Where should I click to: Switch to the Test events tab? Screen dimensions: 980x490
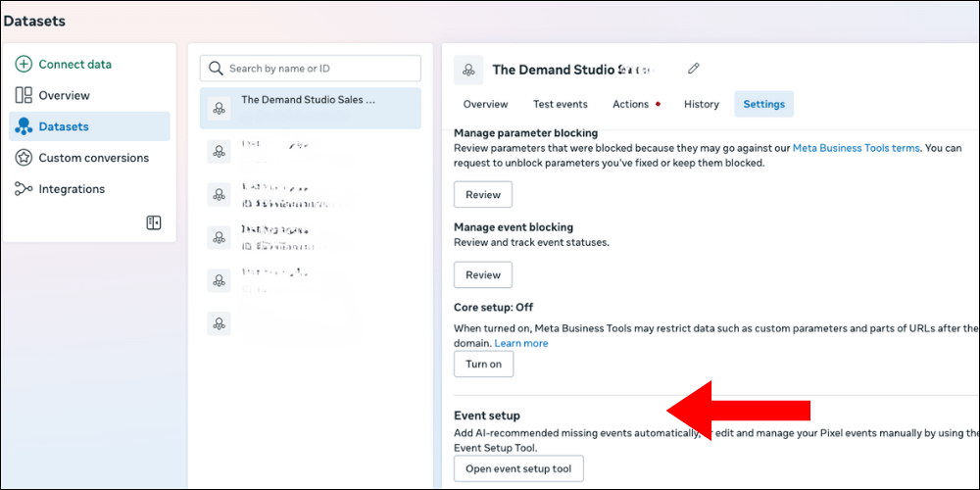(560, 105)
